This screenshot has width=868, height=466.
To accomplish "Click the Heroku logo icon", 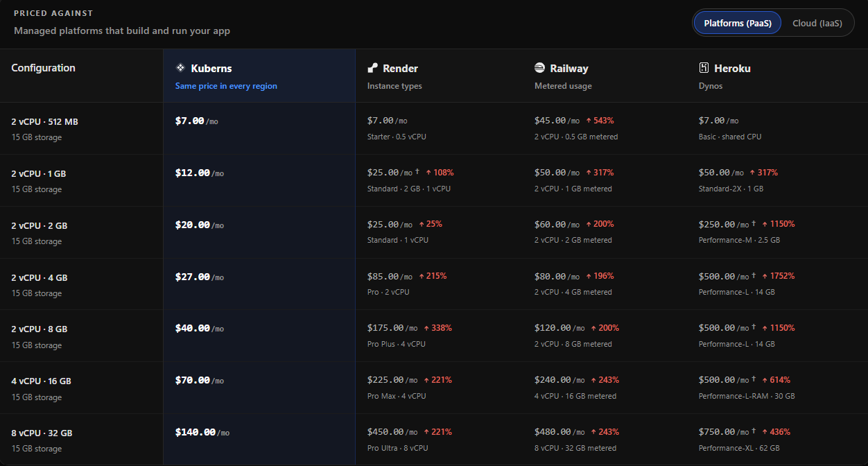I will pos(704,68).
